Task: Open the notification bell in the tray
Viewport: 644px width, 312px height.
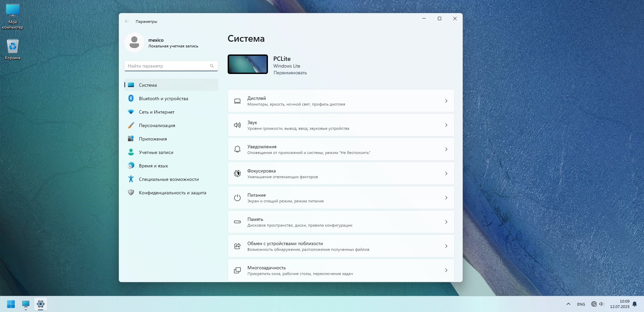Action: (x=635, y=304)
